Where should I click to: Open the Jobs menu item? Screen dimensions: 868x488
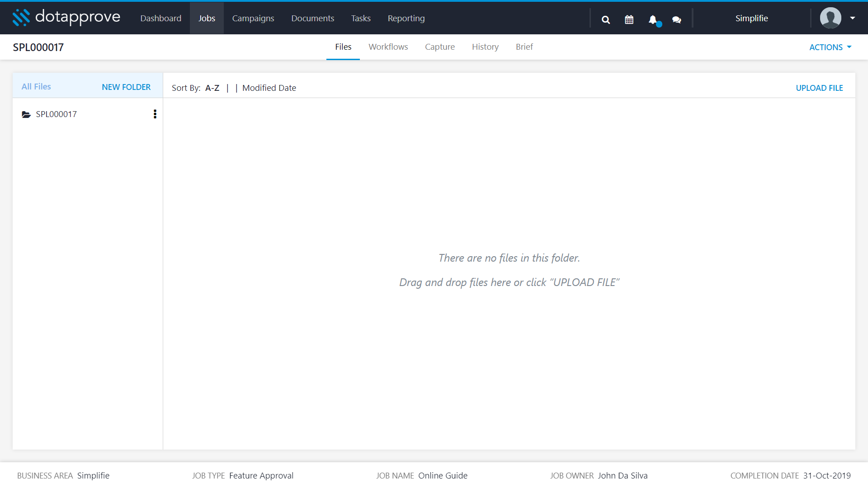pyautogui.click(x=207, y=18)
